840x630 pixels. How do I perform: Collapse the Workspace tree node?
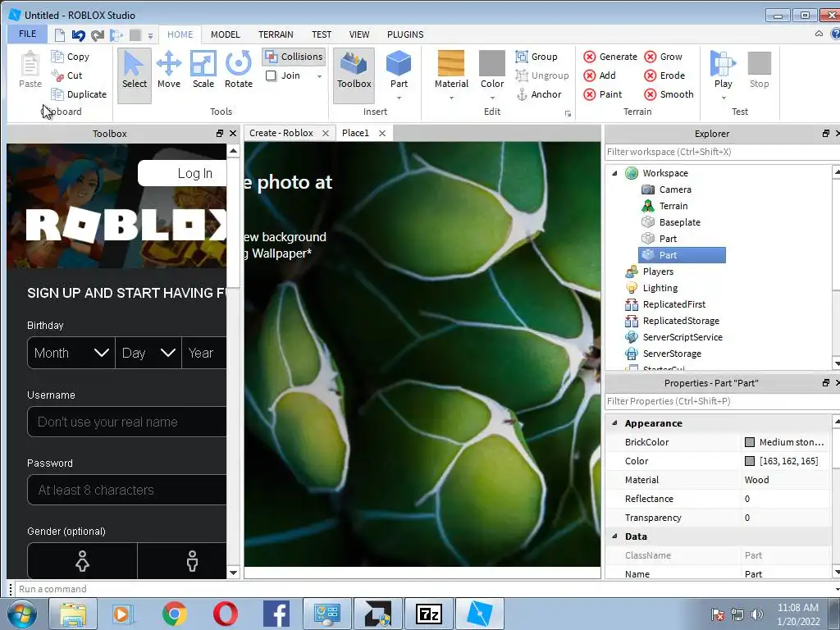[x=614, y=173]
